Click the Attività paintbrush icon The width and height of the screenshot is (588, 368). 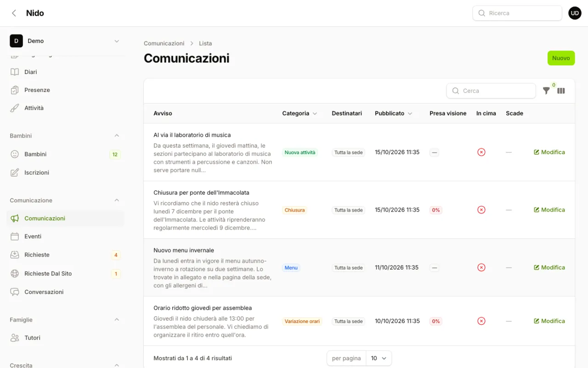click(15, 108)
